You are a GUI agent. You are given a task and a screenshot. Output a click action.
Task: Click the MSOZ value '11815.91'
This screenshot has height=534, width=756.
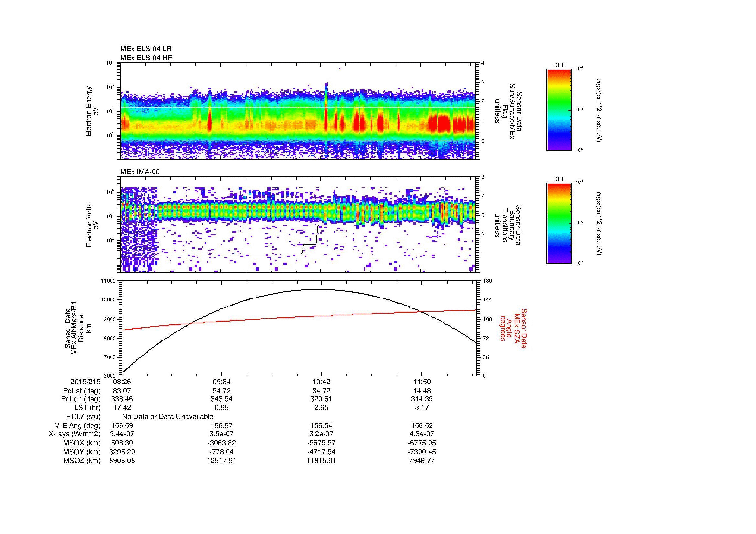(321, 461)
